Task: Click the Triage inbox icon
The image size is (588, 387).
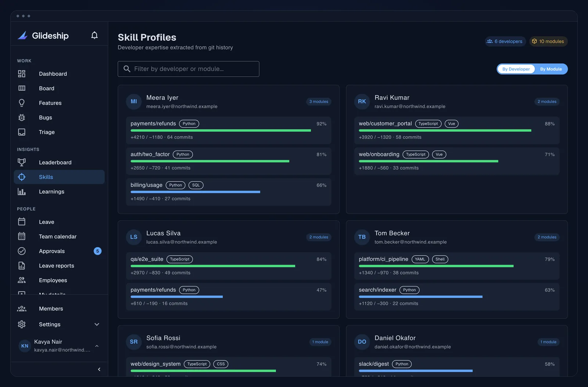Action: pos(22,132)
